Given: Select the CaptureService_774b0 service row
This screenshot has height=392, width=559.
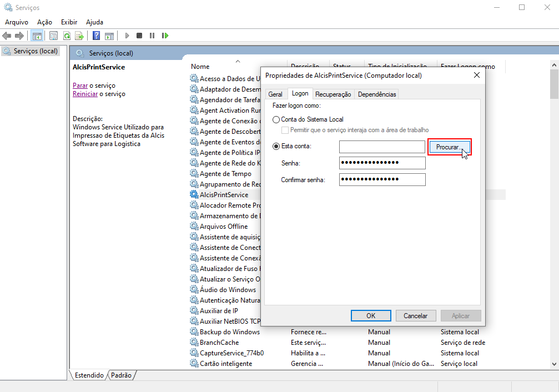Looking at the screenshot, I should pos(348,353).
